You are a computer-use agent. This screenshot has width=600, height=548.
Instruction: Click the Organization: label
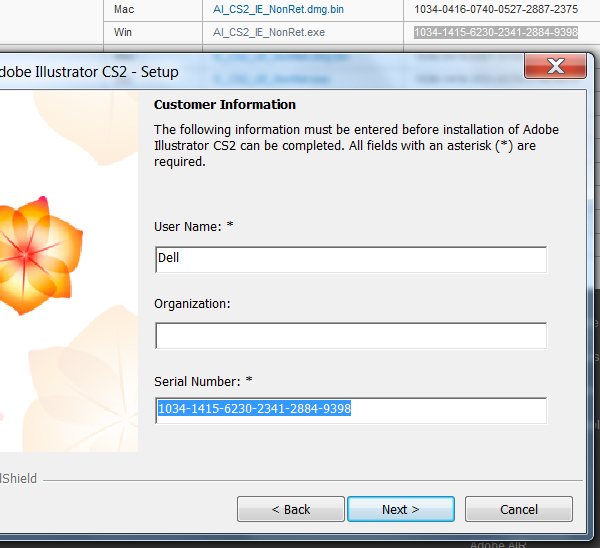(x=192, y=303)
